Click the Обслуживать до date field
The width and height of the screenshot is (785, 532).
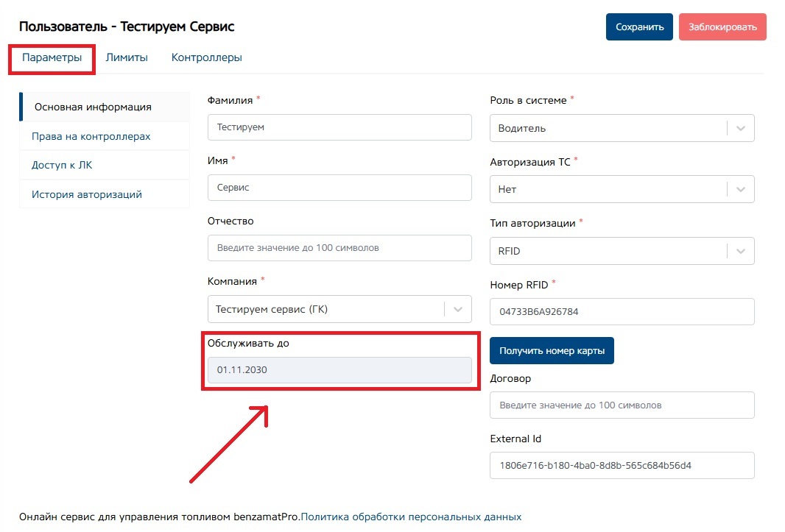coord(339,370)
